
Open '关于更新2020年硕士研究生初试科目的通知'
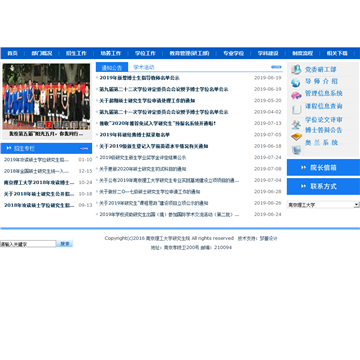coord(143,169)
